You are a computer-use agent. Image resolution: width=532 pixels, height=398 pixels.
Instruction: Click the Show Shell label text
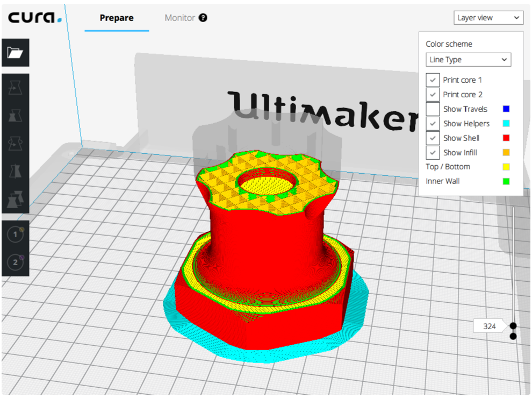point(462,138)
